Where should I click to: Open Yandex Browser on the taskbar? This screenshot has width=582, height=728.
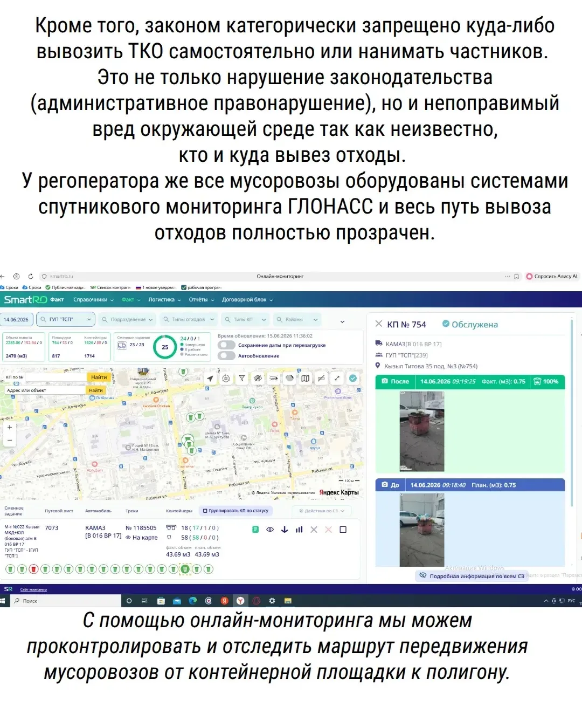[240, 601]
